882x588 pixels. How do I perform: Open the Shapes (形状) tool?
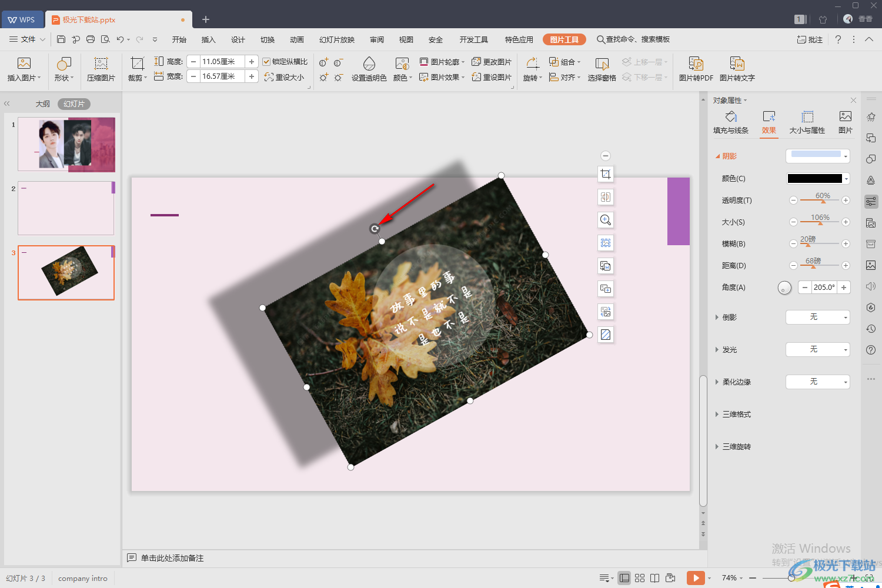click(64, 64)
